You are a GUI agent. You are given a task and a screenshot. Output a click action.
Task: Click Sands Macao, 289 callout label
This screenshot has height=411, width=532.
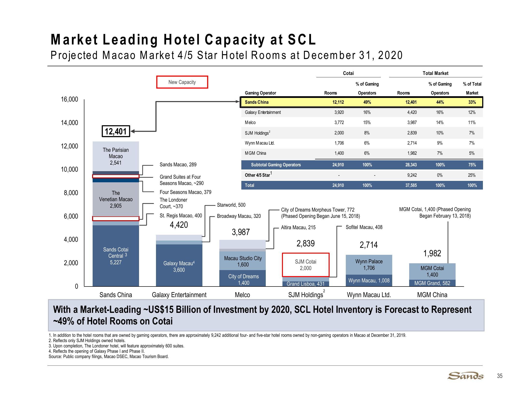coord(178,165)
